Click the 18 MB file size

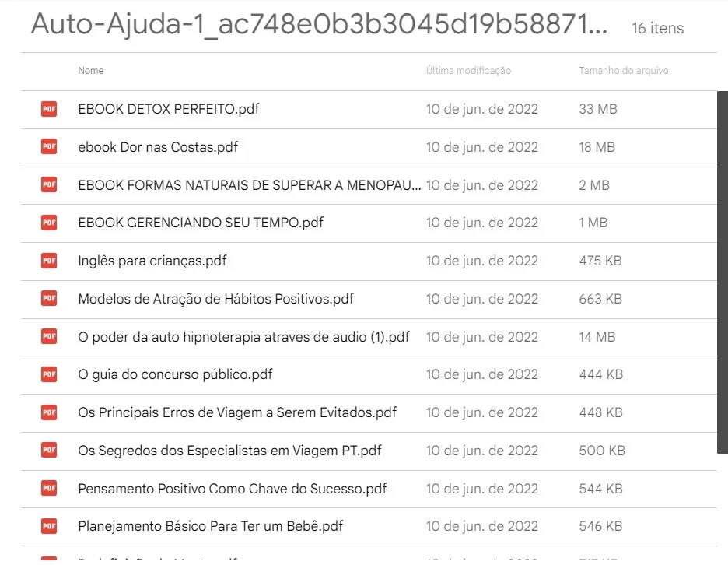click(x=597, y=147)
